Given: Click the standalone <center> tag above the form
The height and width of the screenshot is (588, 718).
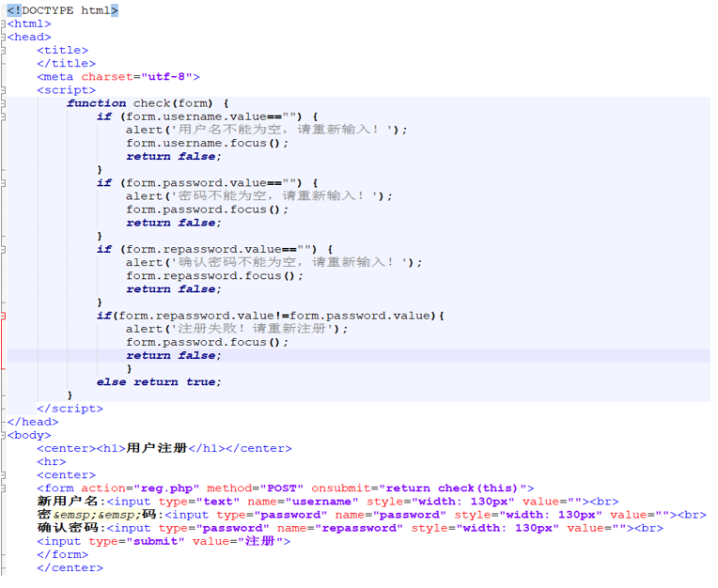Looking at the screenshot, I should point(66,475).
